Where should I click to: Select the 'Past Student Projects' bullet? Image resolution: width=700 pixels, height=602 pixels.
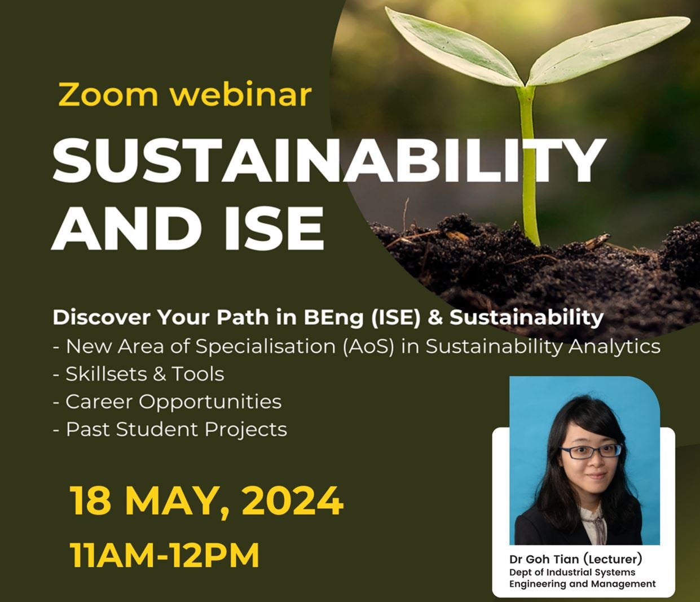[x=170, y=429]
